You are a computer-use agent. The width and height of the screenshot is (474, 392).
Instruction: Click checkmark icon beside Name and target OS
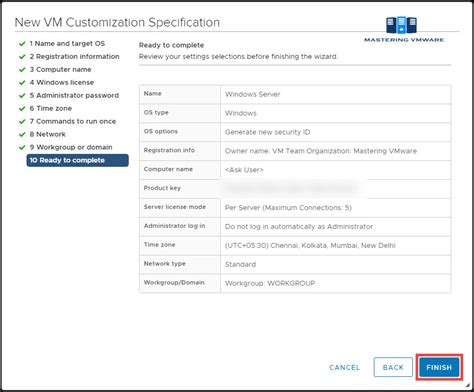[x=22, y=44]
